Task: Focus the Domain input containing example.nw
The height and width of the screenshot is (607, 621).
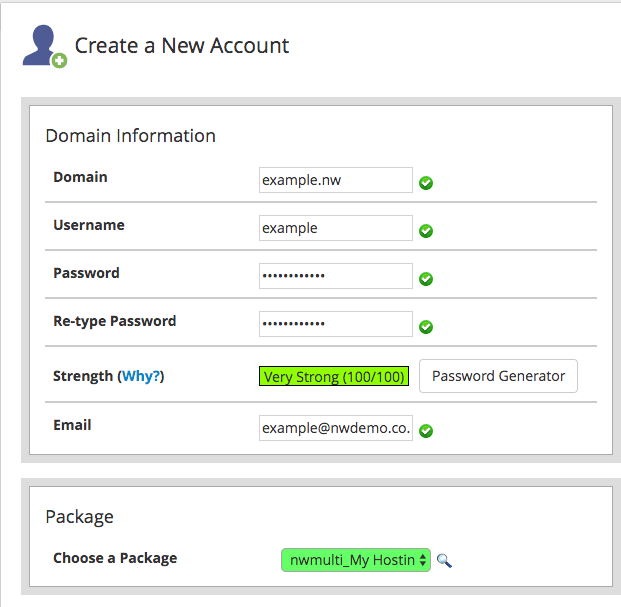Action: pyautogui.click(x=335, y=180)
